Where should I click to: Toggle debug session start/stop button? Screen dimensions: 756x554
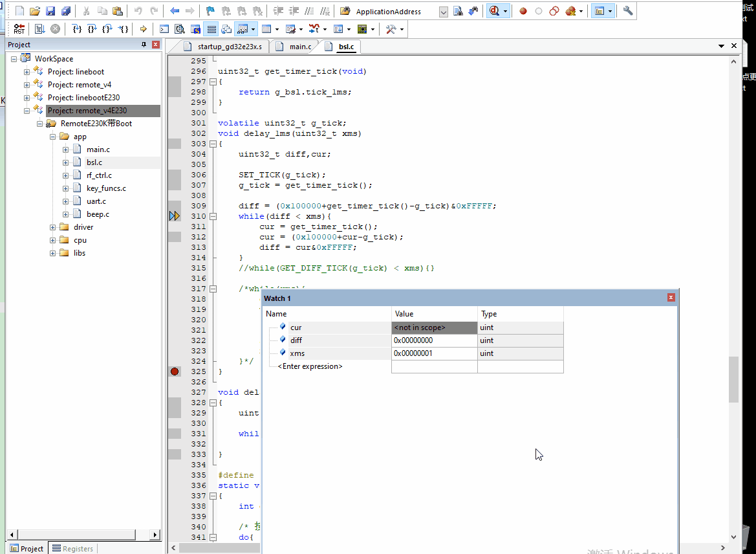494,10
